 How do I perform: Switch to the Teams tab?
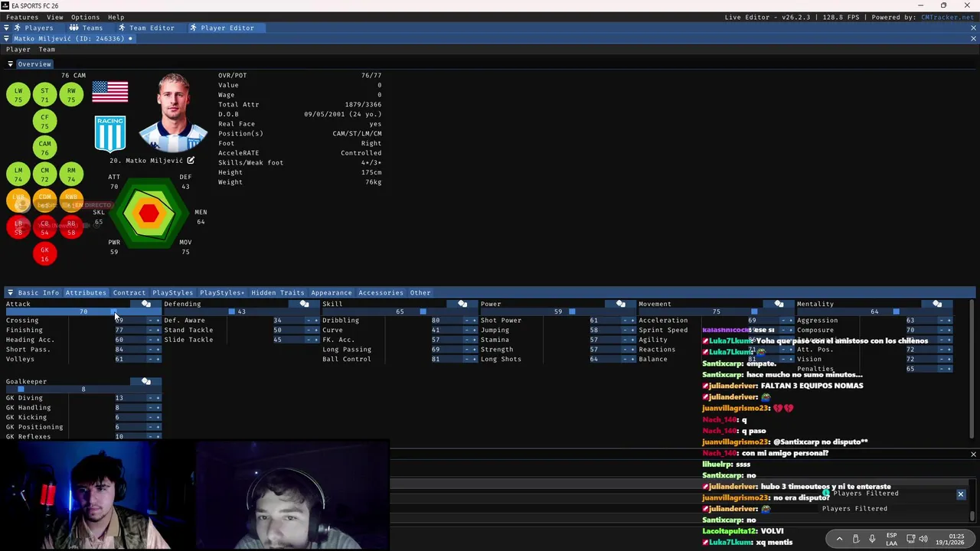[86, 28]
